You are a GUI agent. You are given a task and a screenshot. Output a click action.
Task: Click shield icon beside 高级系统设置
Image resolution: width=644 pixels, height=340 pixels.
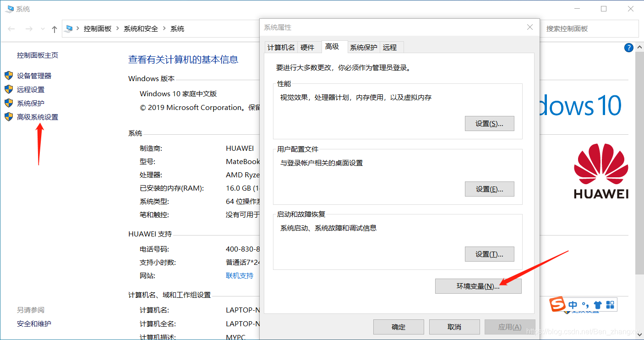(9, 117)
